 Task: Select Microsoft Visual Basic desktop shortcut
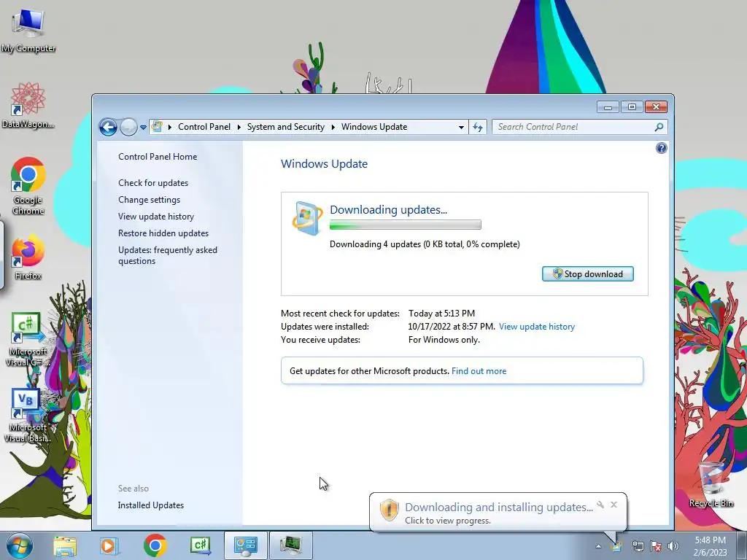[x=28, y=416]
